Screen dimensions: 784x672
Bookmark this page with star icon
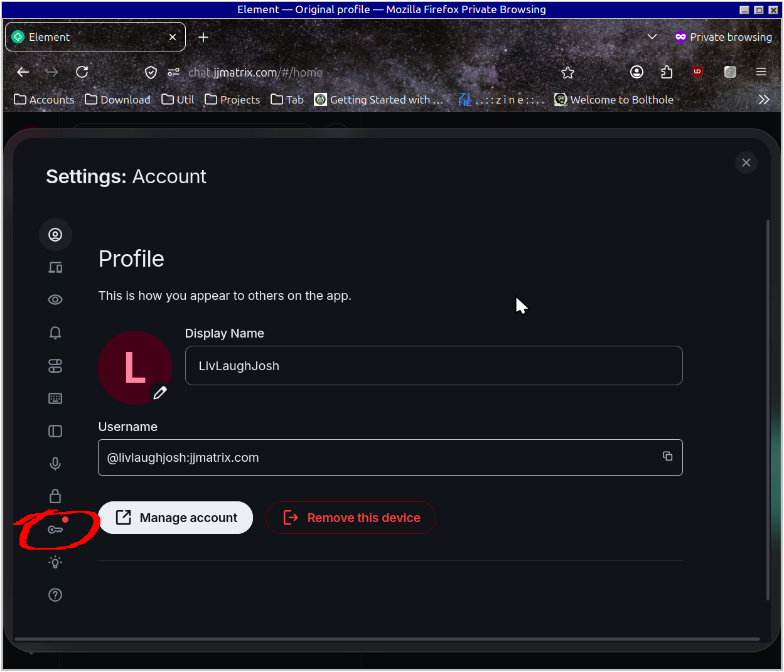point(568,72)
